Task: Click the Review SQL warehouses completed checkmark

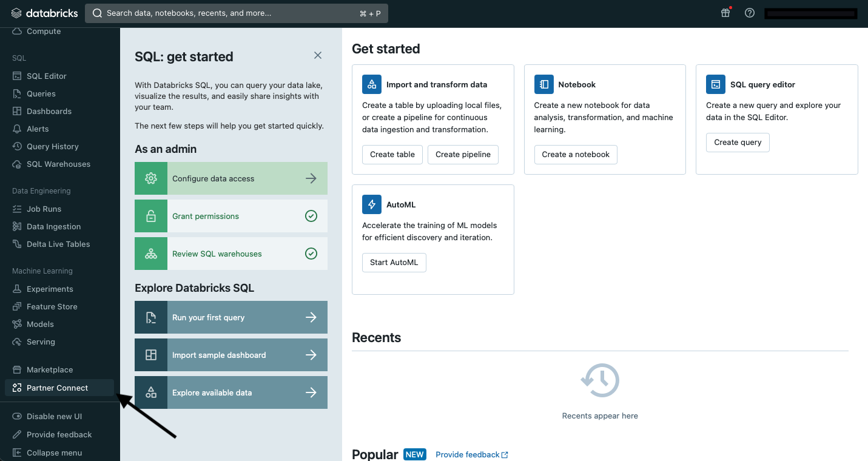Action: tap(311, 254)
